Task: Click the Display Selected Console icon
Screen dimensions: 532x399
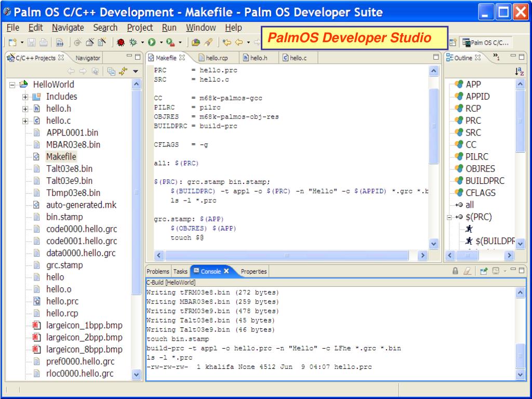Action: tap(496, 271)
